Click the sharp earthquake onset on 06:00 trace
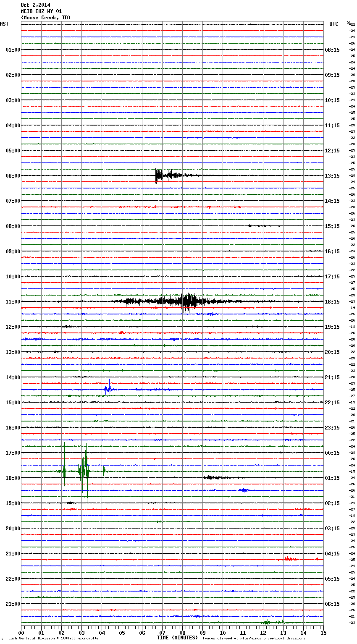Viewport: 357px width, 644px height. tap(156, 175)
